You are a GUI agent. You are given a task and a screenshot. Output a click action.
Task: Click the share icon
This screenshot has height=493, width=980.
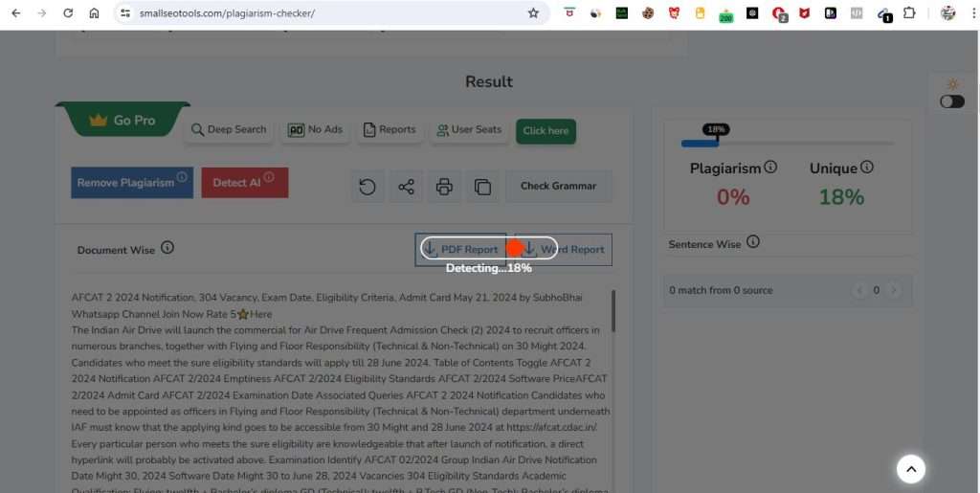406,187
